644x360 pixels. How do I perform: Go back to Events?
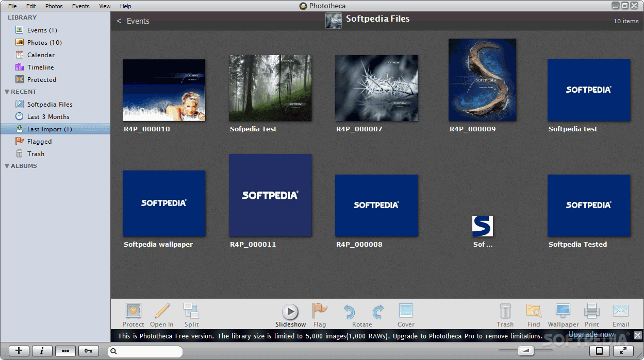coord(133,21)
